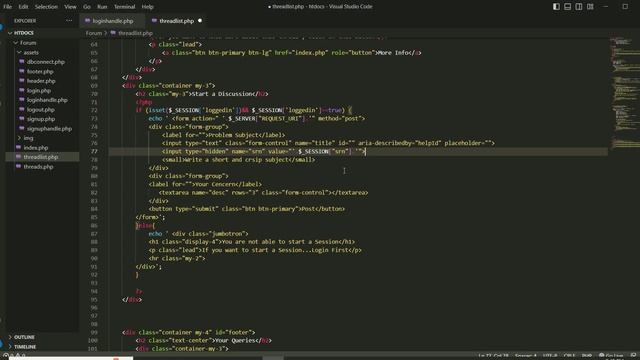Open Customize Layout icon
This screenshot has width=640, height=360.
pos(590,7)
